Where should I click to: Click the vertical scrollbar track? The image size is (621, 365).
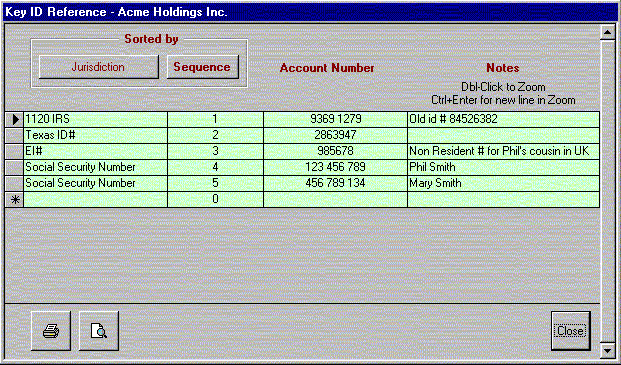[608, 192]
